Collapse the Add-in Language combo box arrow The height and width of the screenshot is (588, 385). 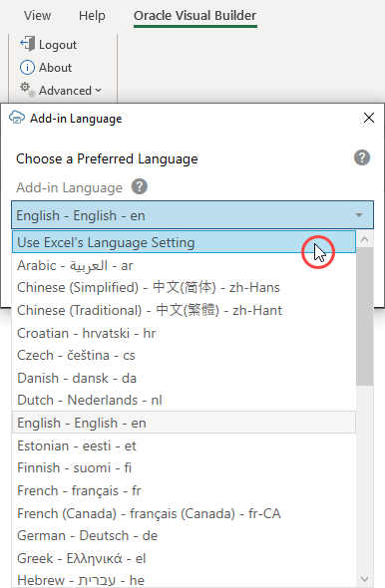tap(359, 215)
